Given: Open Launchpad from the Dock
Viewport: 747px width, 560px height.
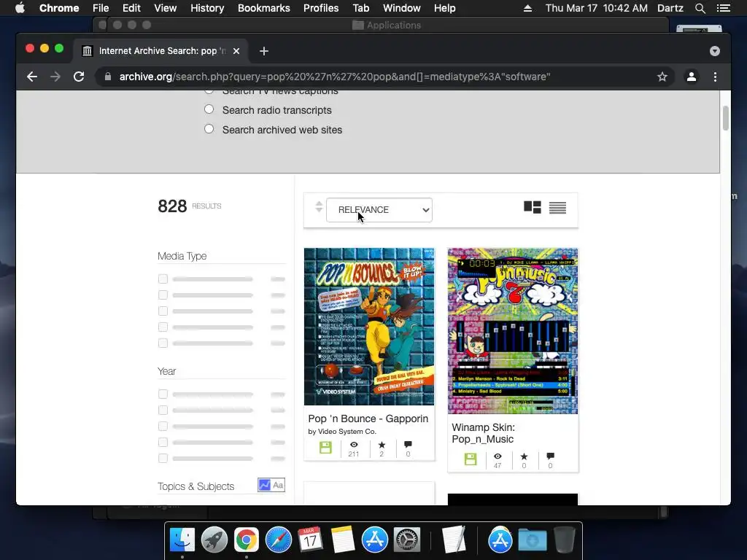Looking at the screenshot, I should click(x=214, y=540).
